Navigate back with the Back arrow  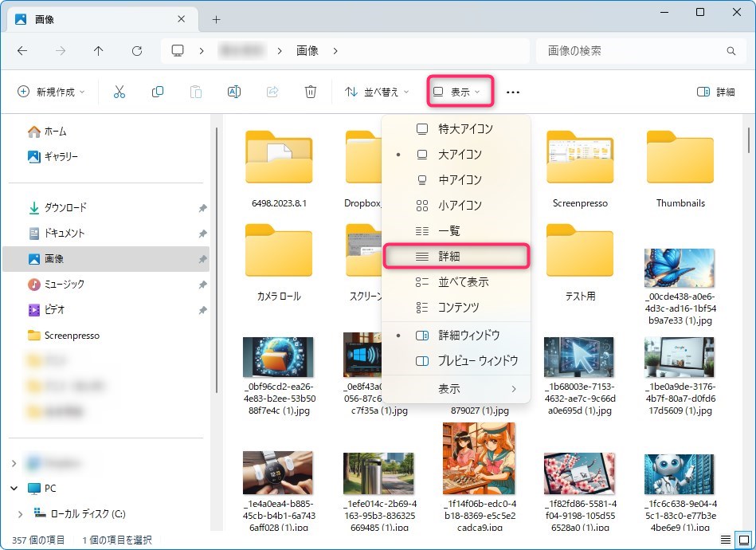coord(22,51)
